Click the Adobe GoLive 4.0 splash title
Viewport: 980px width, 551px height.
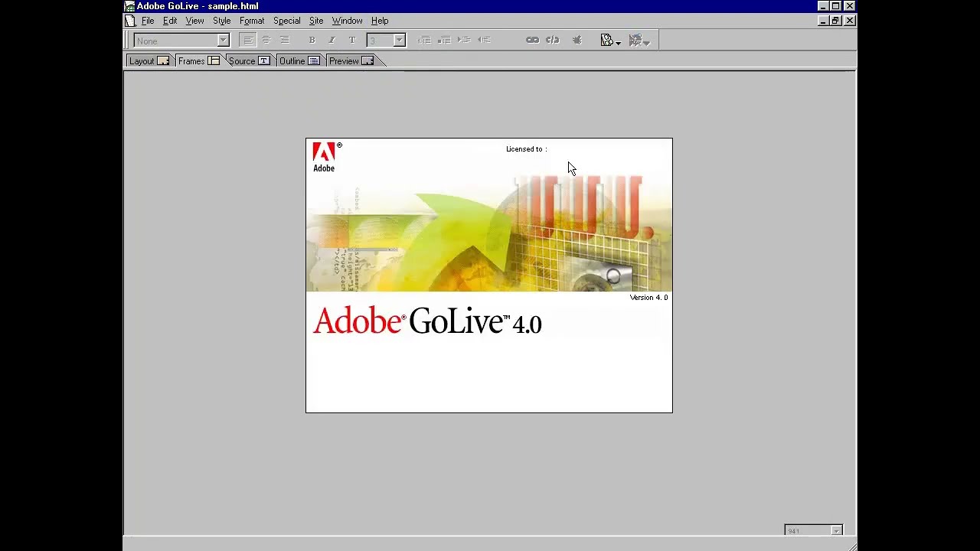(427, 321)
